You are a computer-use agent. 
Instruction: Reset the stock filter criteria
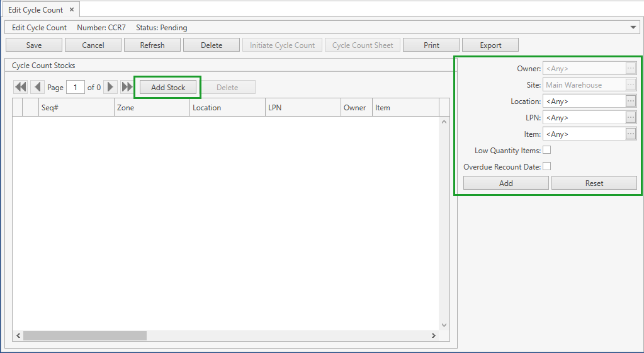(x=594, y=183)
